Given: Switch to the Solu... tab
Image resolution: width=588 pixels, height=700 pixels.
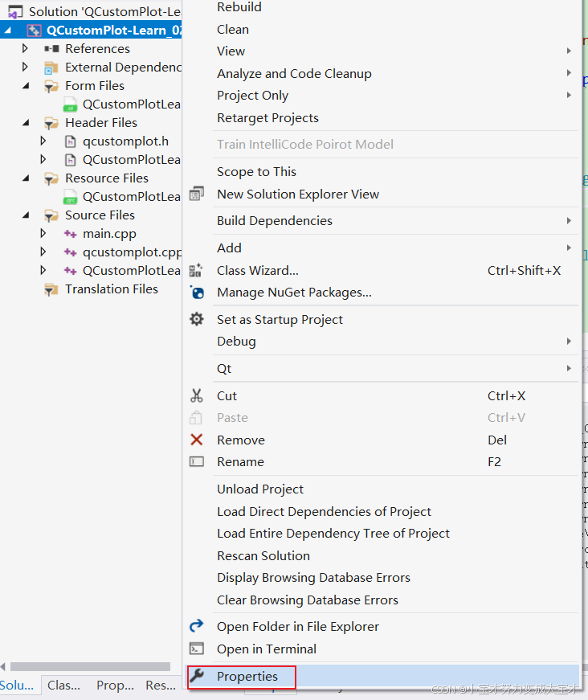Looking at the screenshot, I should click(18, 686).
